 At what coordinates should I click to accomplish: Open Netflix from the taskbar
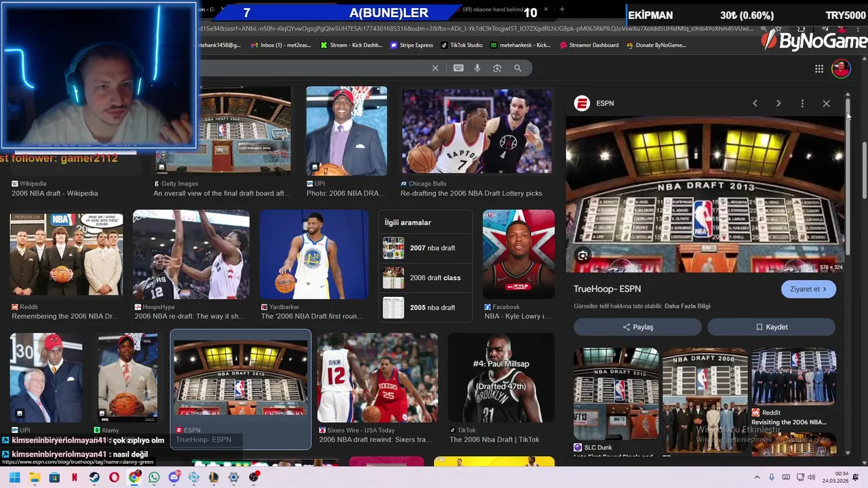point(75,478)
